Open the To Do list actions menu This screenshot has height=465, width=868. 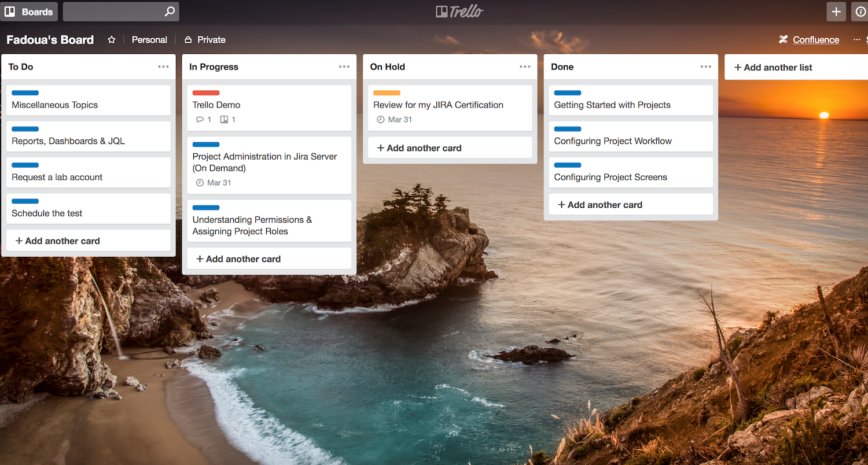click(164, 67)
